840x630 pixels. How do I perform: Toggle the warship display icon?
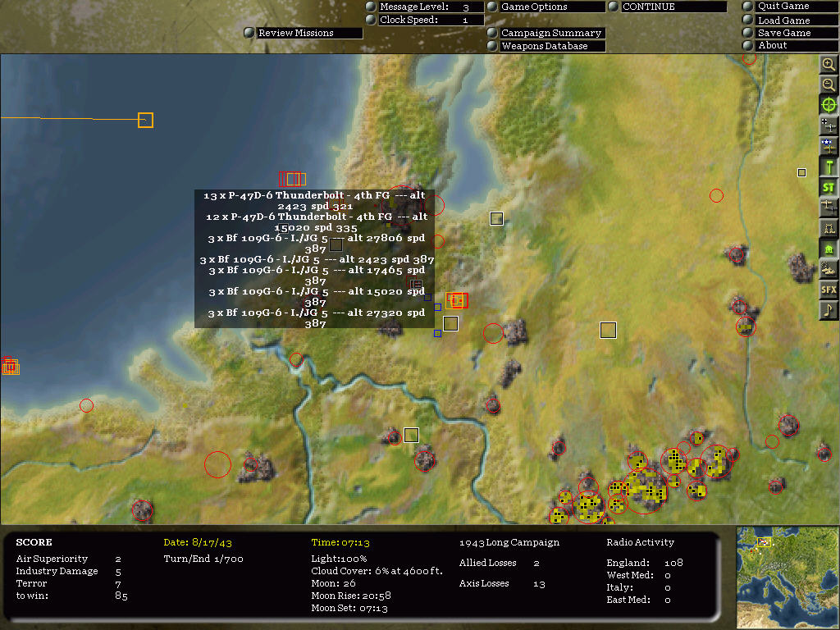click(x=829, y=269)
